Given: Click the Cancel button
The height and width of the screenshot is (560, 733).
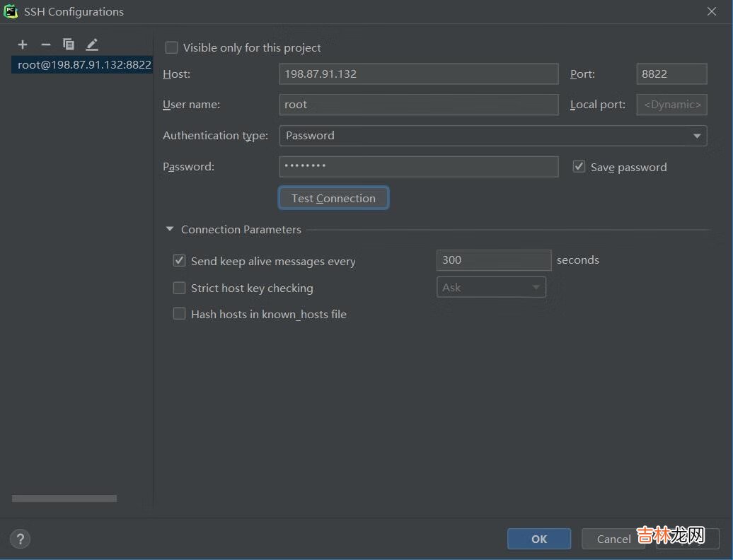Looking at the screenshot, I should pos(613,539).
